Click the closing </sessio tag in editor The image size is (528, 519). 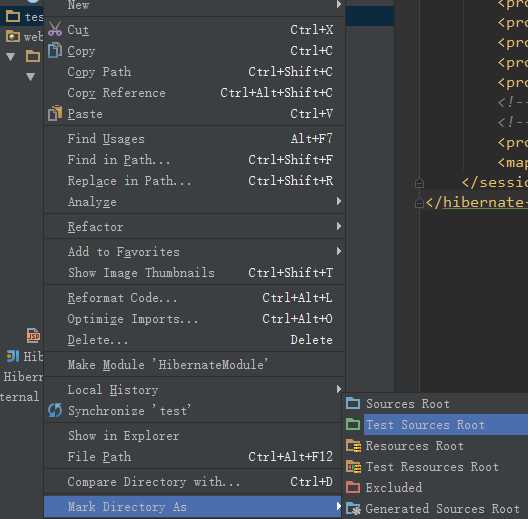[x=495, y=182]
